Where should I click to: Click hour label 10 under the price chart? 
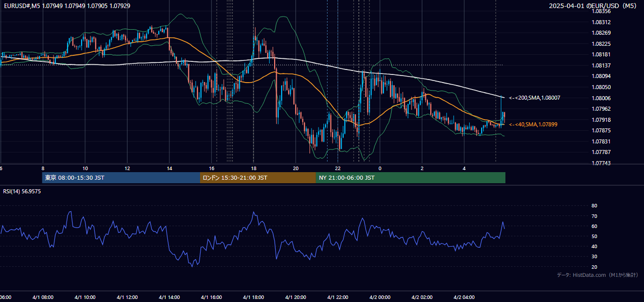click(85, 168)
